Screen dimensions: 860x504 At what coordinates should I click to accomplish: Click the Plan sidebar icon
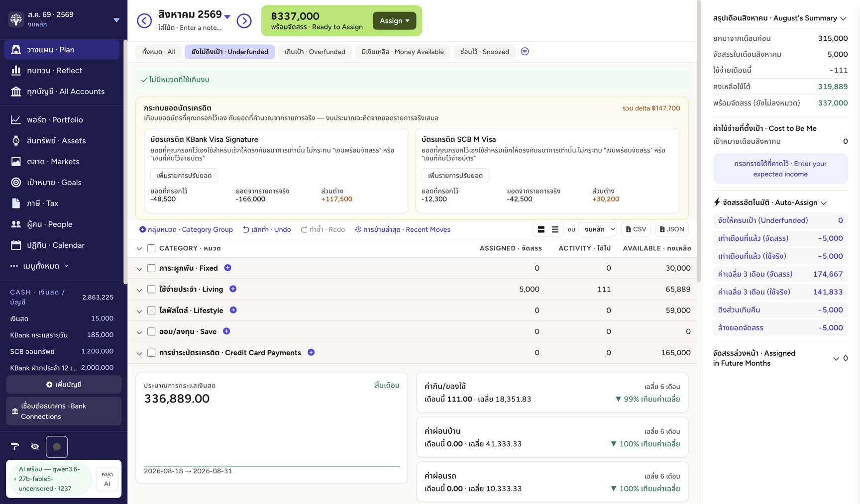point(16,50)
